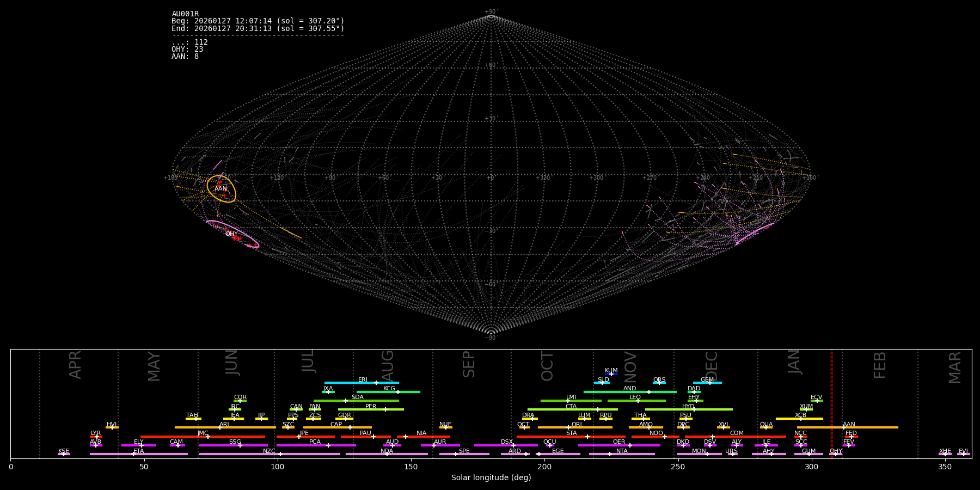
Task: Click the STA shower label in timeline
Action: tap(571, 433)
